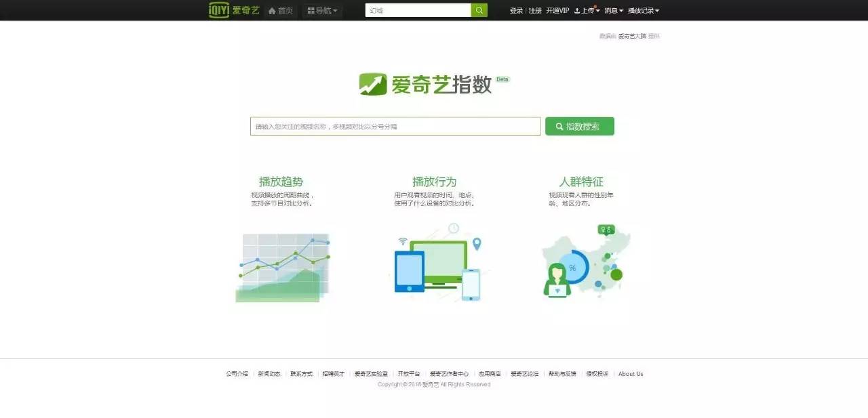Viewport: 868px width, 418px height.
Task: Click the playback trend line chart illustration
Action: pyautogui.click(x=284, y=267)
